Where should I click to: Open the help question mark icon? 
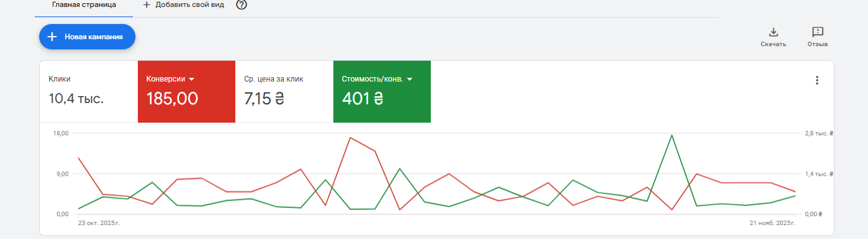[241, 4]
